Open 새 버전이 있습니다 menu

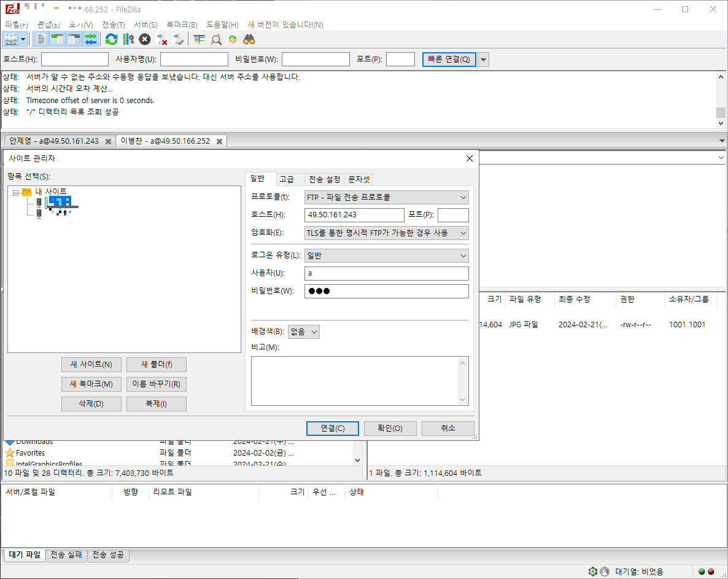pyautogui.click(x=285, y=25)
